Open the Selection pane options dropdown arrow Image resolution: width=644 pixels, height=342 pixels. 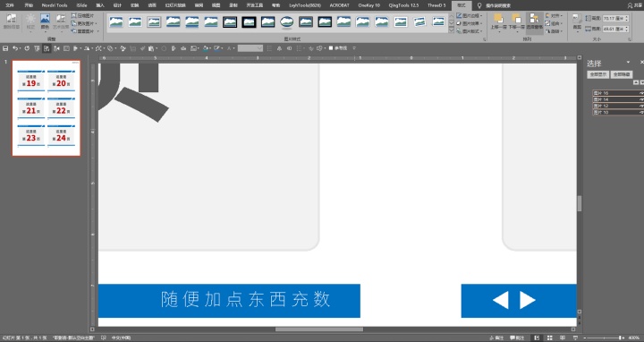(x=628, y=62)
